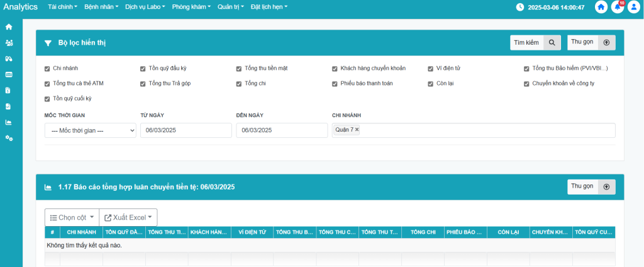Open the Mốc thời gian dropdown
This screenshot has height=267, width=644.
tap(90, 130)
